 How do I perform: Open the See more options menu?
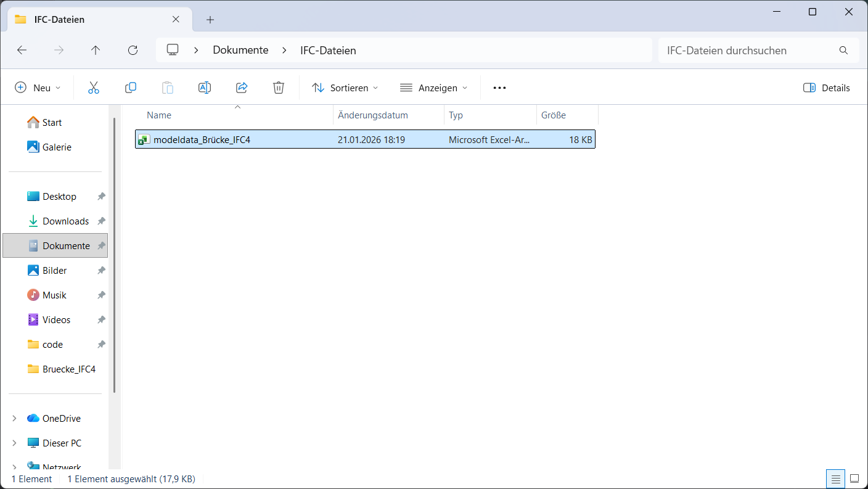click(499, 88)
